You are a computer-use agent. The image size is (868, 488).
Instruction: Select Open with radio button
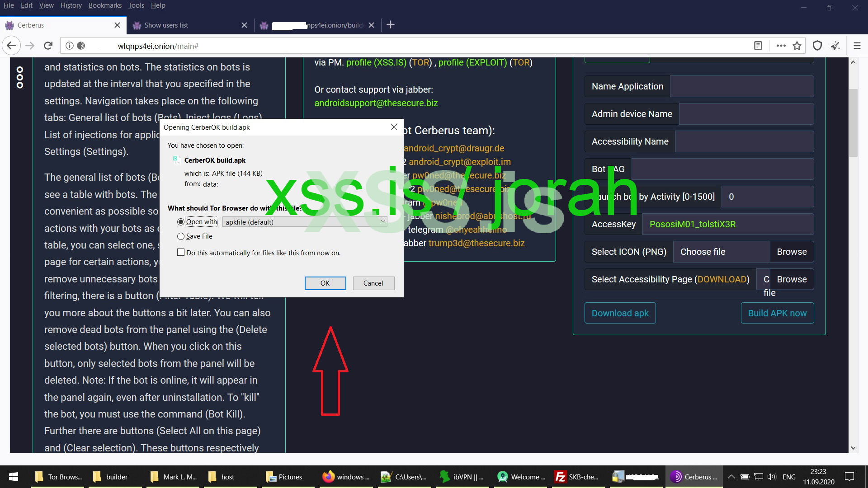pos(181,222)
